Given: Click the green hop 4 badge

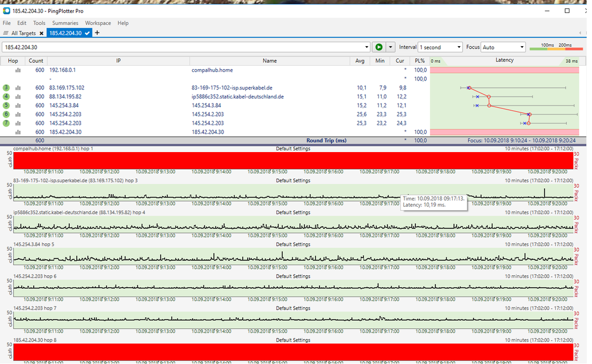Looking at the screenshot, I should pos(6,96).
